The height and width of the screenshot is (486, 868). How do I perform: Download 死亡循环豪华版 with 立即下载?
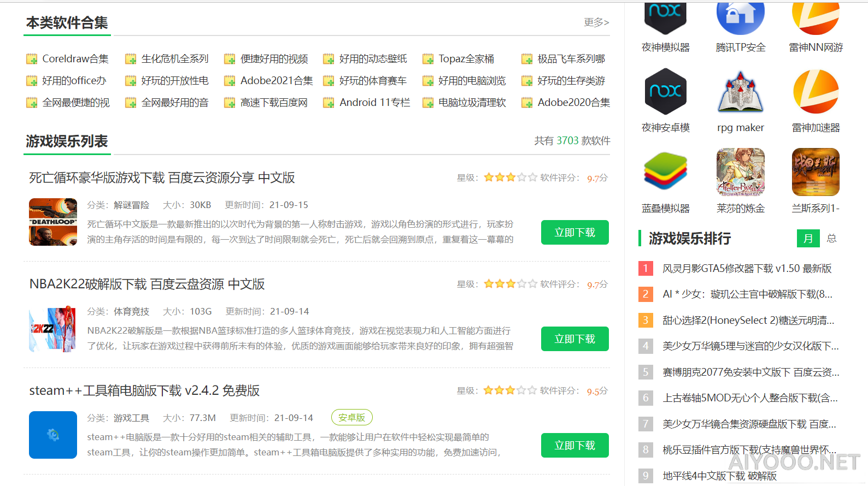point(575,233)
